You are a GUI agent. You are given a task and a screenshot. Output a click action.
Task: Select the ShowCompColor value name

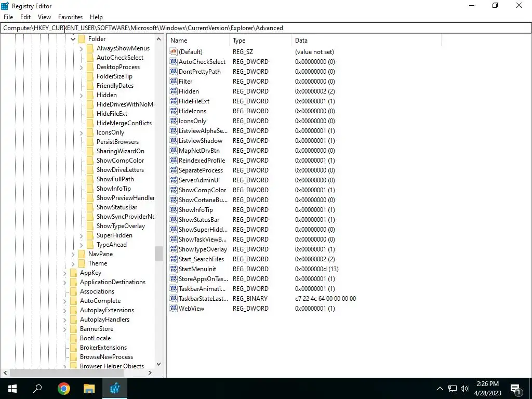pos(202,190)
